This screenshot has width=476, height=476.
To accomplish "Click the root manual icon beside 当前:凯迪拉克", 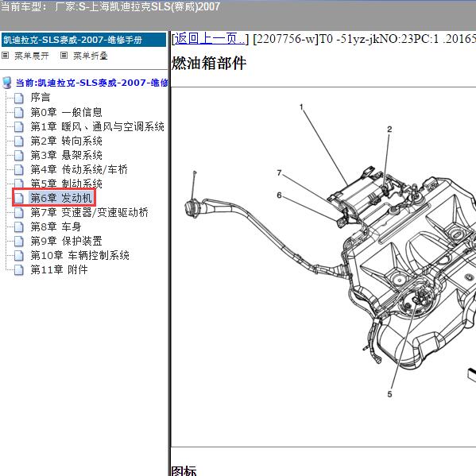I will pyautogui.click(x=7, y=83).
